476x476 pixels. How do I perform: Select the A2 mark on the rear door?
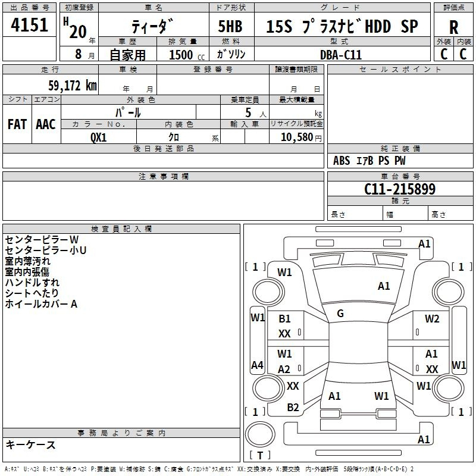[x=284, y=369]
